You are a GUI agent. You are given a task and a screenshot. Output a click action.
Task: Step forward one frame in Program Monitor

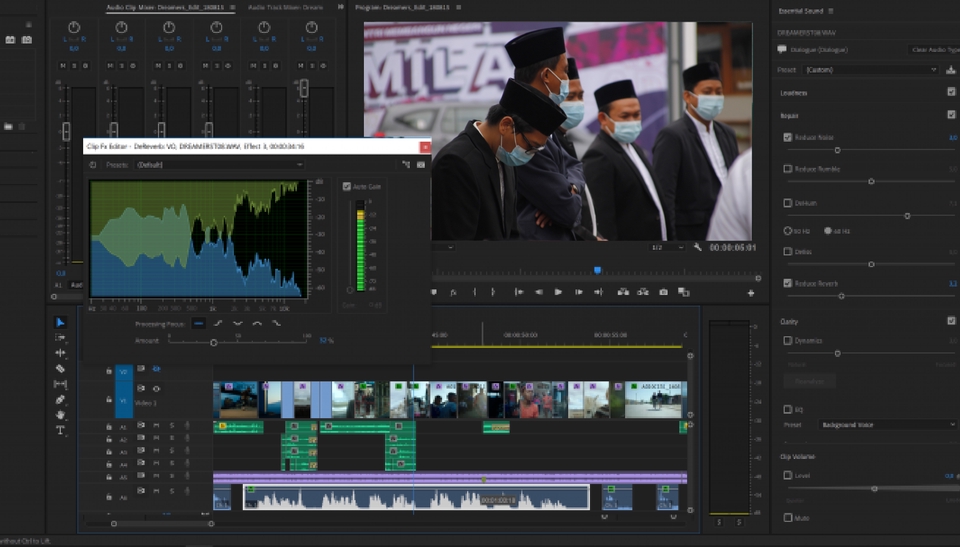point(579,292)
